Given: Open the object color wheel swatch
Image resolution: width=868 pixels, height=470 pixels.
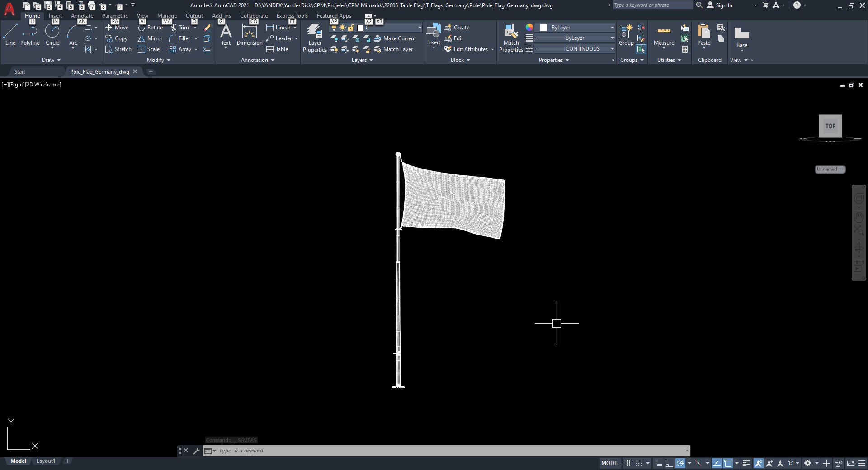Looking at the screenshot, I should coord(529,28).
